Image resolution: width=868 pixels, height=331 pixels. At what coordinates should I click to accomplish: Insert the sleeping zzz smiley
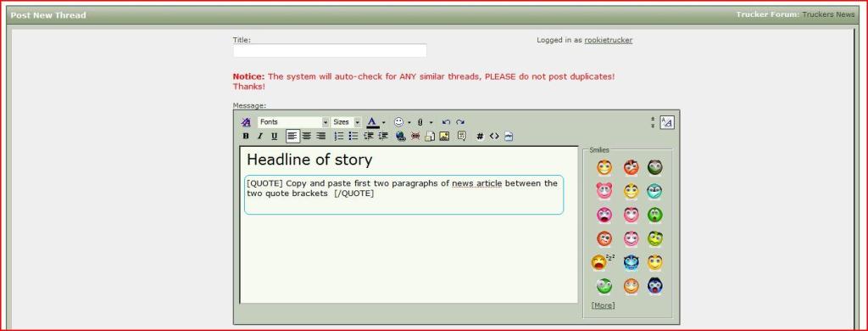click(x=603, y=261)
